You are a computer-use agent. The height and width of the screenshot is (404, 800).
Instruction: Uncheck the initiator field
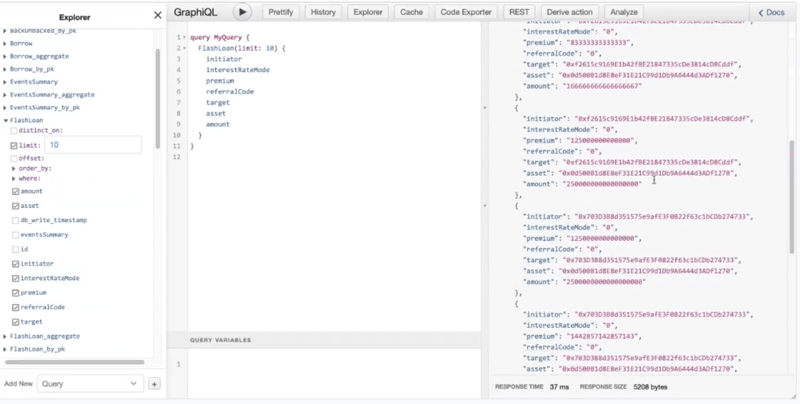(15, 264)
